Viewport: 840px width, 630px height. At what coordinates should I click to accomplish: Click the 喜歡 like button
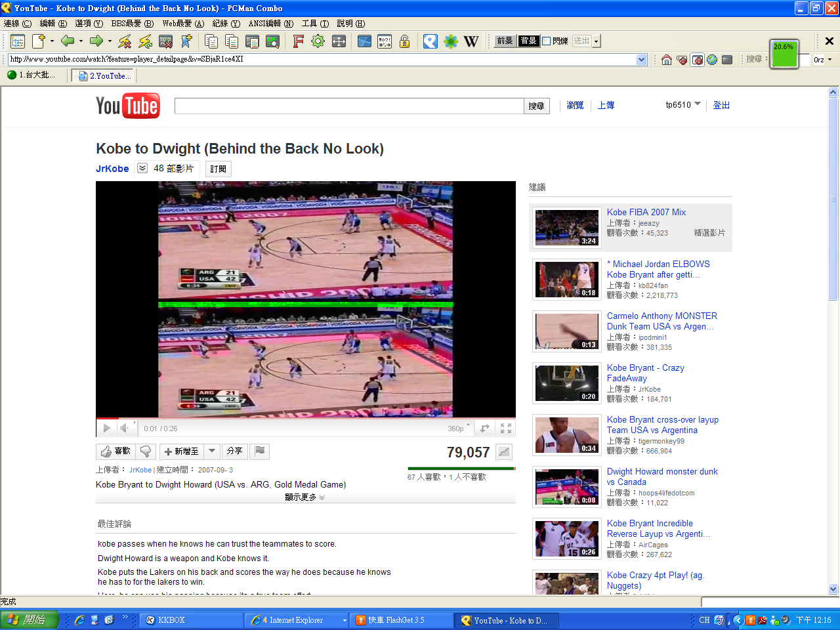point(115,451)
